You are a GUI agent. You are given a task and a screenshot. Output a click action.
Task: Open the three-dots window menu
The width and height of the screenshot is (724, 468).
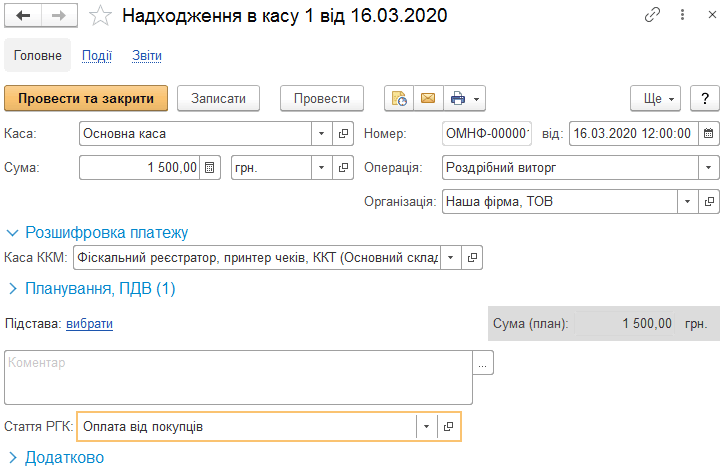[682, 15]
